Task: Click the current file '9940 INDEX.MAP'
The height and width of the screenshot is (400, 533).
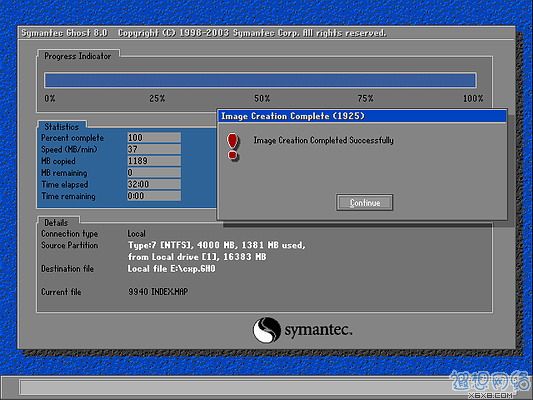Action: point(158,292)
